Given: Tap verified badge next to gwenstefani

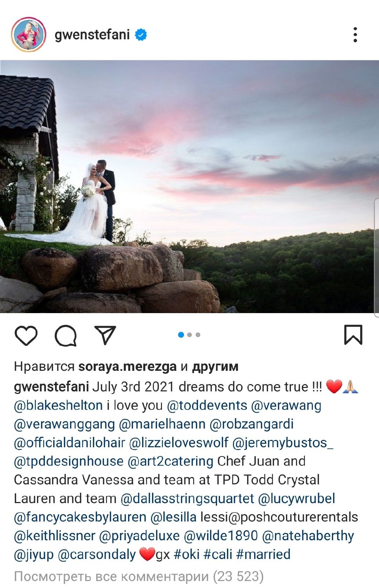Looking at the screenshot, I should (141, 35).
